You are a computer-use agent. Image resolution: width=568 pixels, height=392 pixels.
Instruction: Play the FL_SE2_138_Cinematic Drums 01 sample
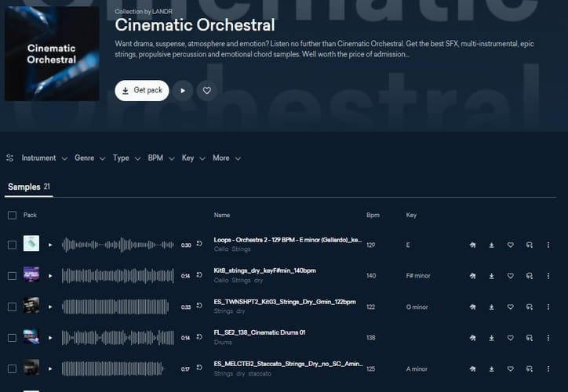click(x=50, y=338)
